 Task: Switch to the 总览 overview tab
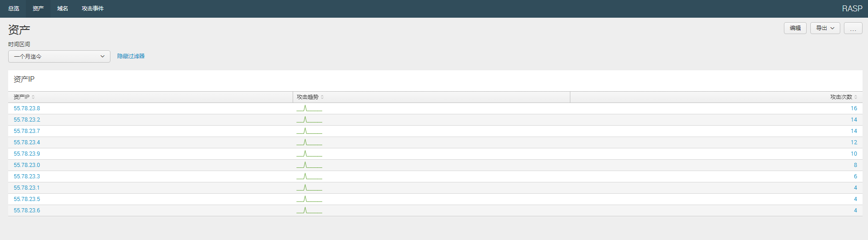coord(14,9)
